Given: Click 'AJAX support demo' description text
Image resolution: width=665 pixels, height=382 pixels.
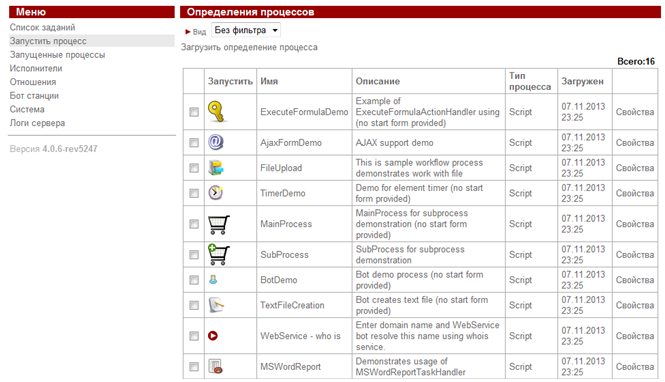Looking at the screenshot, I should coord(394,142).
